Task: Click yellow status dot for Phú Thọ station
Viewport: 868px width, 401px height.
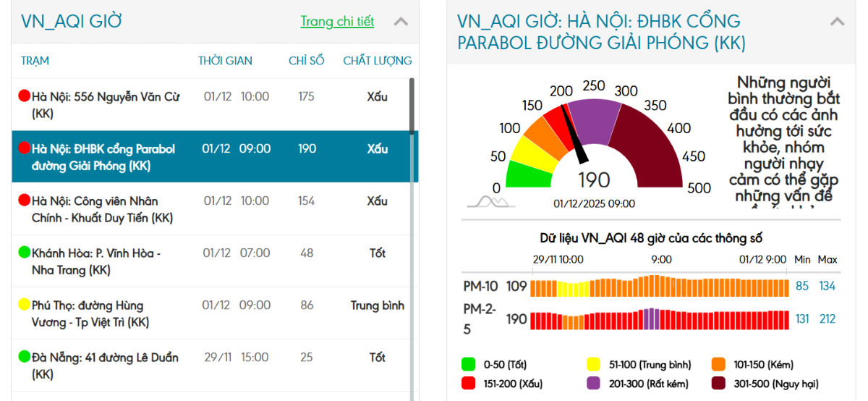Action: coord(25,304)
